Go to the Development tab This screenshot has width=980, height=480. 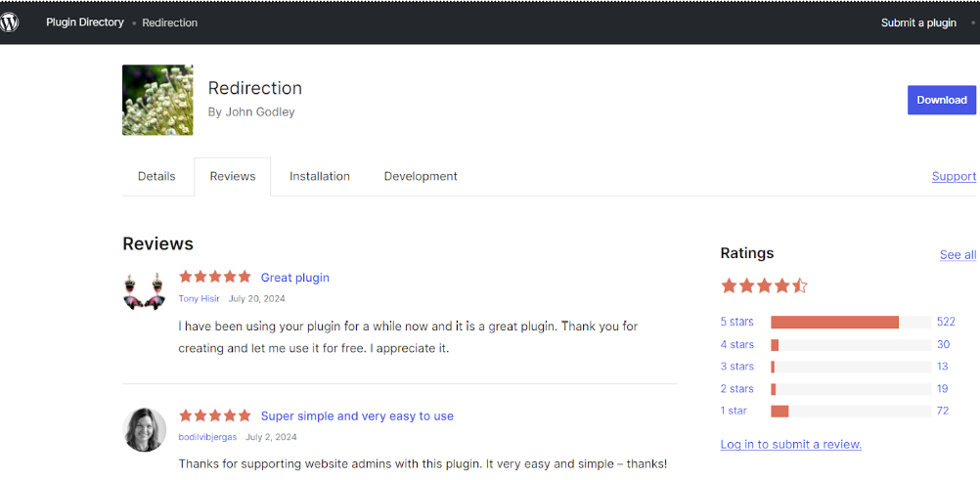click(x=421, y=176)
